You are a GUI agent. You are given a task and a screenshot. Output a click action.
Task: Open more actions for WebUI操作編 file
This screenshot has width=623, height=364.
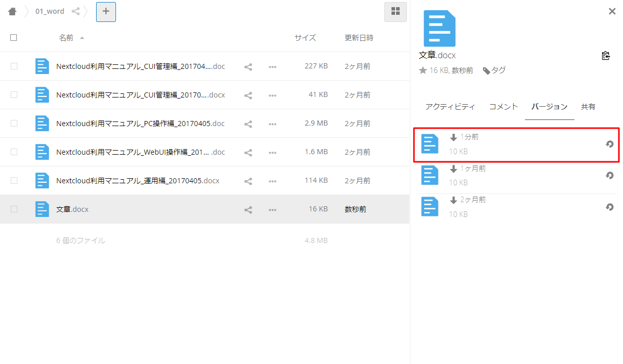pos(272,153)
